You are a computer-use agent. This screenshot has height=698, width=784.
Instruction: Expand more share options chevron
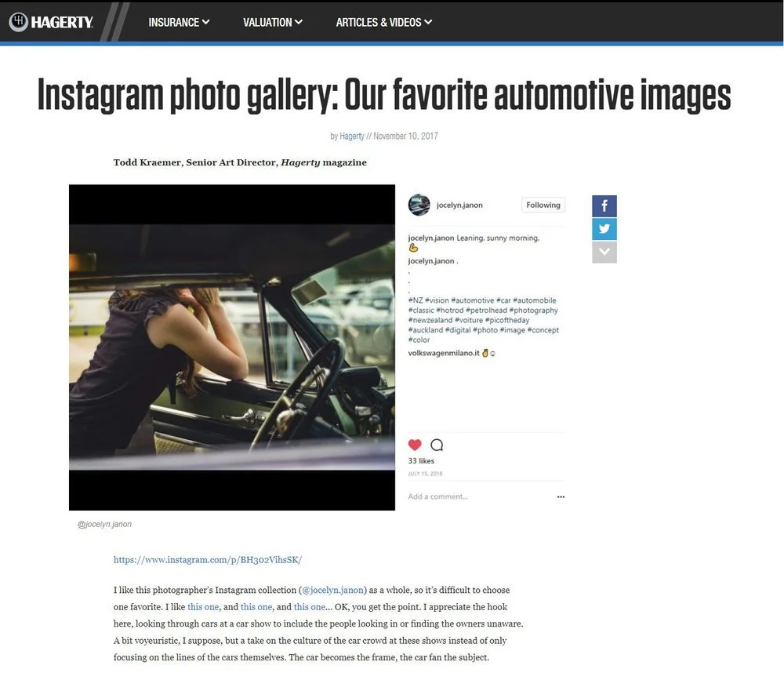(604, 252)
